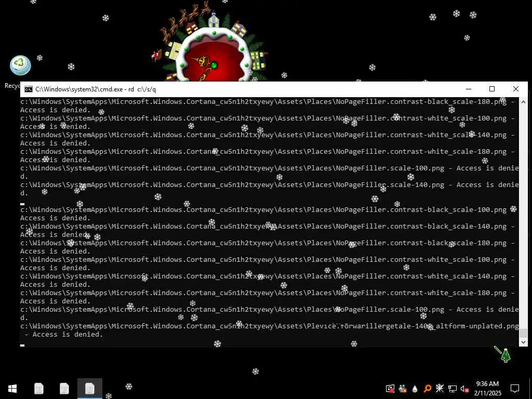Screen dimensions: 532x399
Task: Click the line ending 'altform-unplated.png'
Action: tap(270, 326)
